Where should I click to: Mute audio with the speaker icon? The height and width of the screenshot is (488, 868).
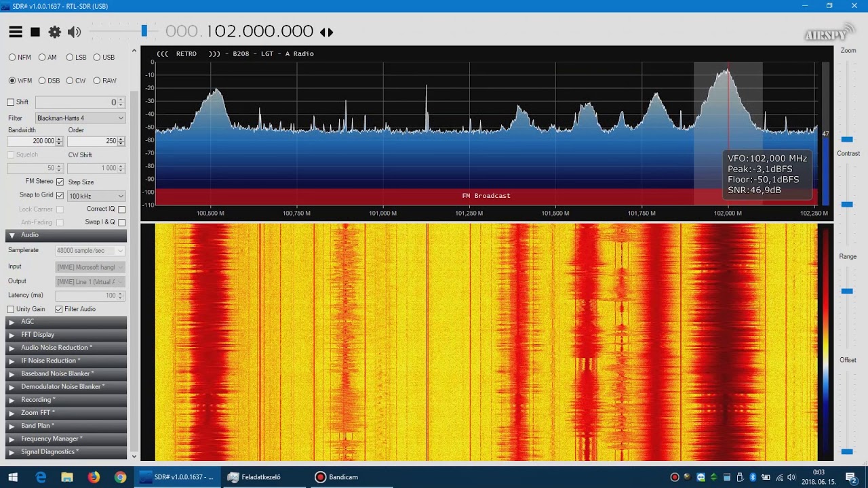coord(74,32)
